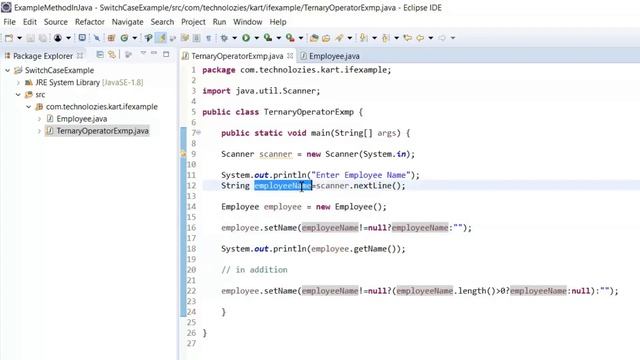The height and width of the screenshot is (360, 640).
Task: Click the Save All toolbar icon
Action: click(x=43, y=38)
